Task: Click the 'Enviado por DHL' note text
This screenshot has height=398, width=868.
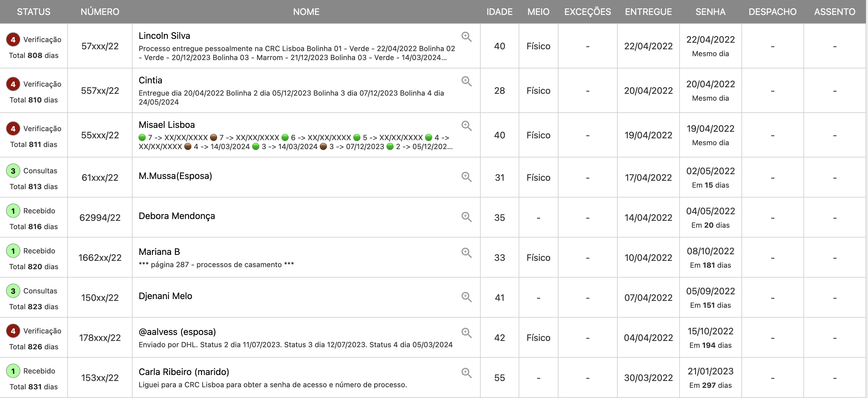Action: 296,345
